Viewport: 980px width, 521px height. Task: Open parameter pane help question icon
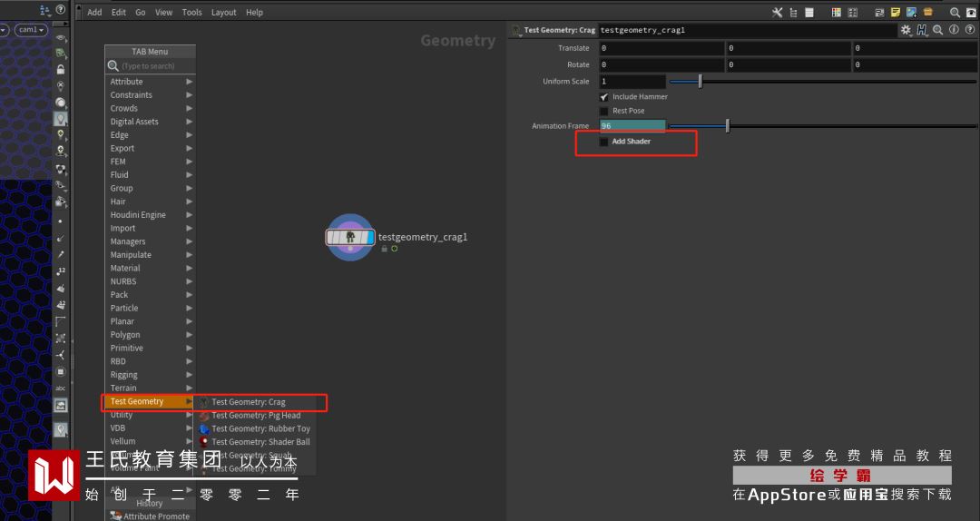pyautogui.click(x=970, y=29)
